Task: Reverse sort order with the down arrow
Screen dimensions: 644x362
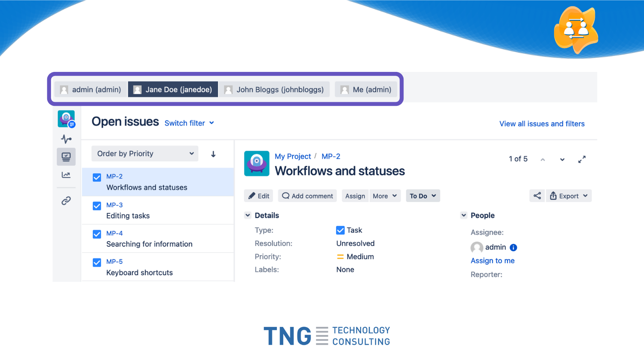Action: (213, 154)
